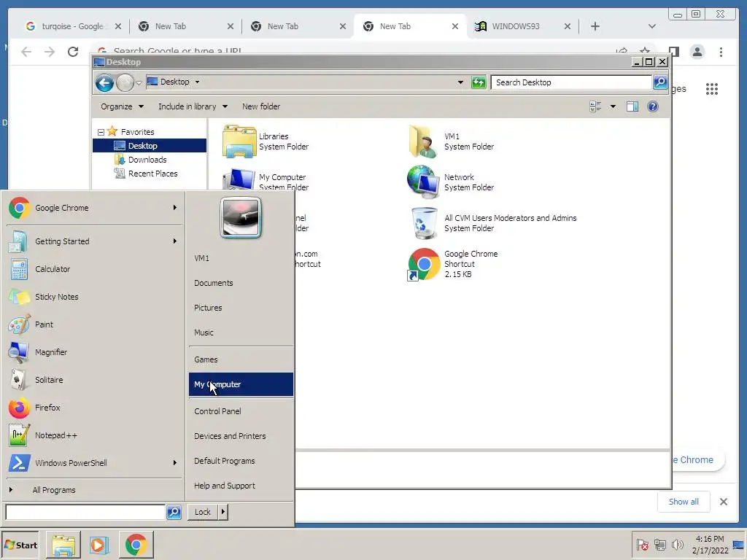Screen dimensions: 747x560
Task: Open the view options dropdown arrow
Action: pos(613,106)
